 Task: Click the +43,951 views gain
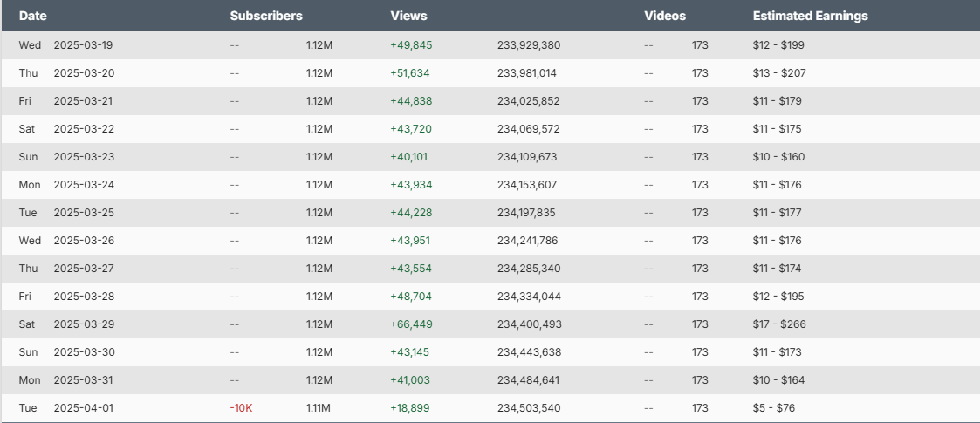pos(410,241)
